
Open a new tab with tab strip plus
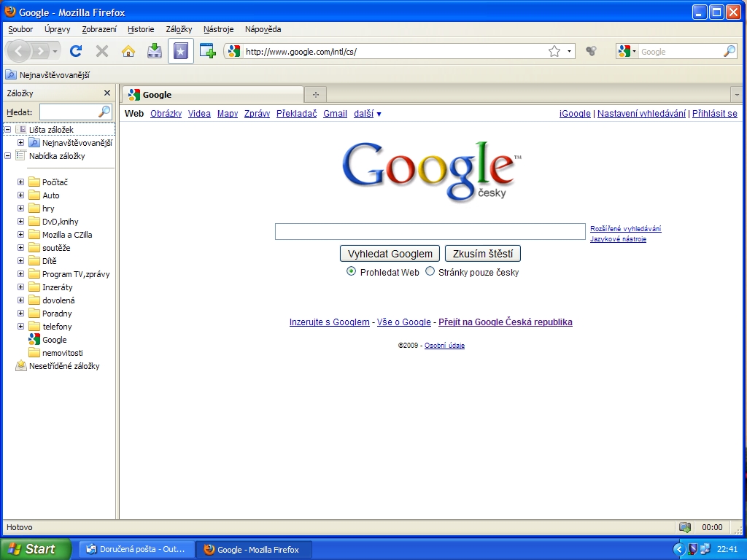(x=315, y=94)
